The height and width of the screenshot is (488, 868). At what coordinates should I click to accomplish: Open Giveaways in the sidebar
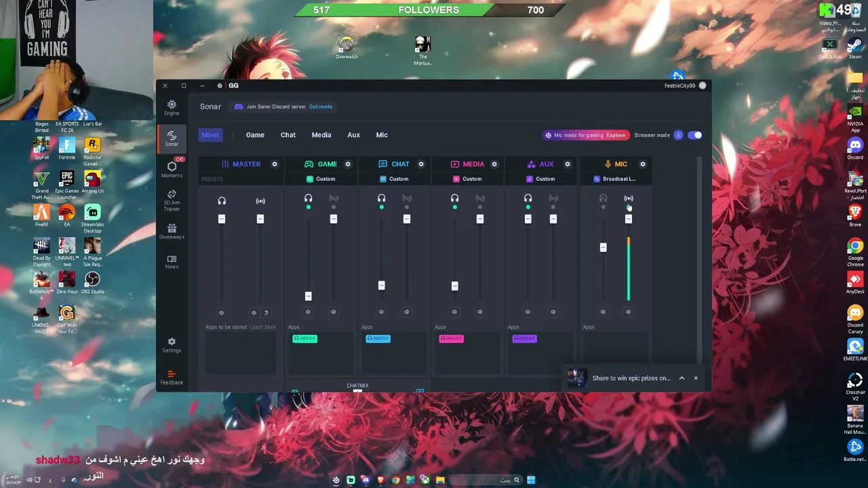point(172,232)
